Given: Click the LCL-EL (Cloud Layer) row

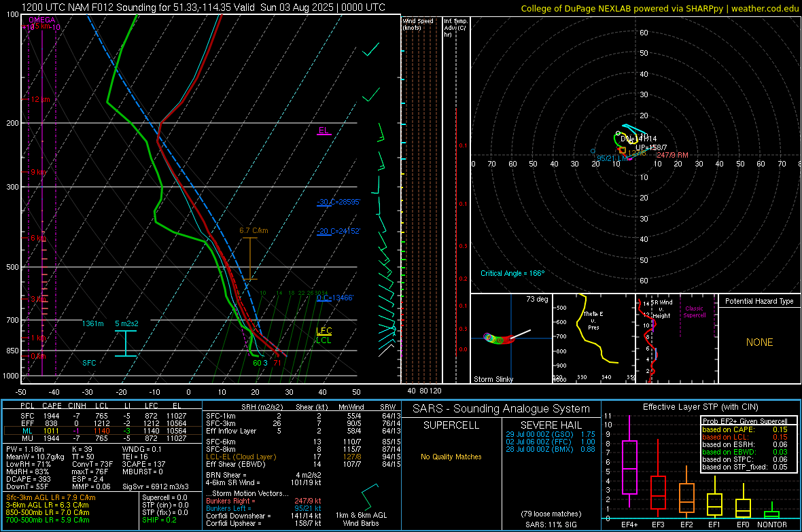Looking at the screenshot, I should 303,457.
